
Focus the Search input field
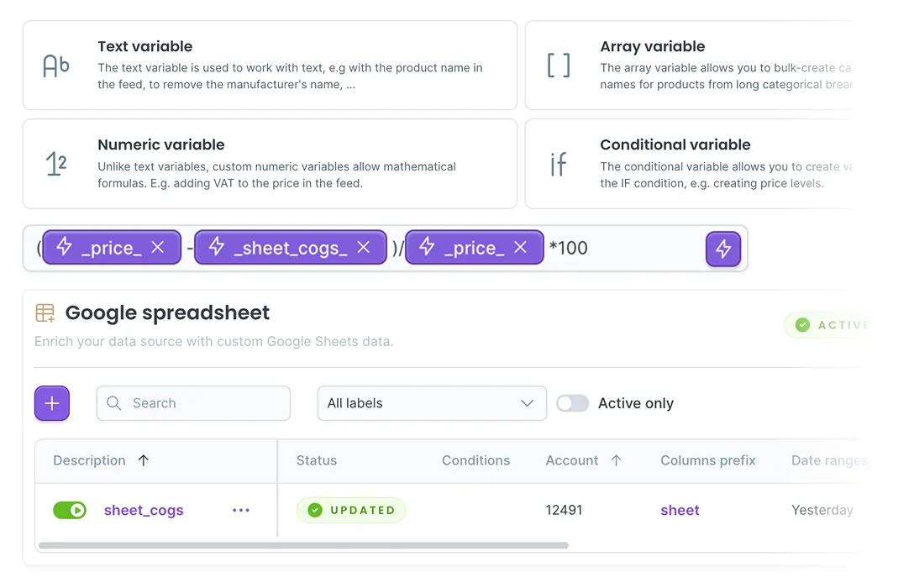pos(193,403)
